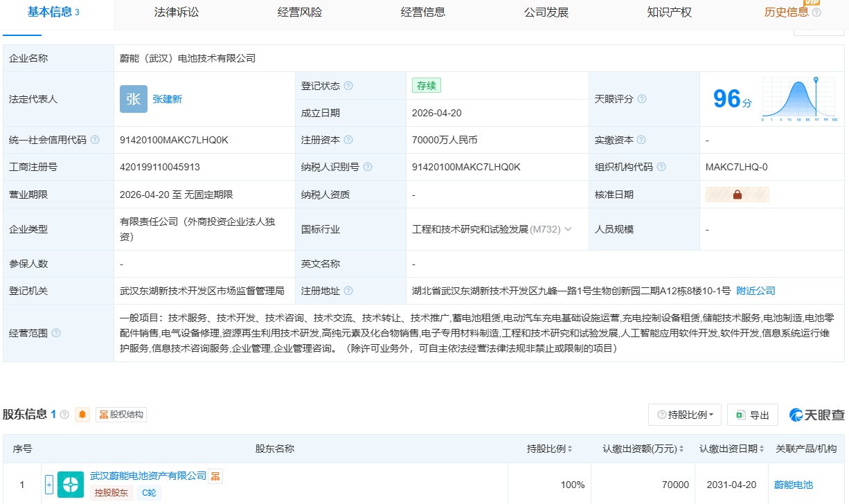
Task: Open the 持股比例 dropdown filter
Action: click(x=685, y=415)
